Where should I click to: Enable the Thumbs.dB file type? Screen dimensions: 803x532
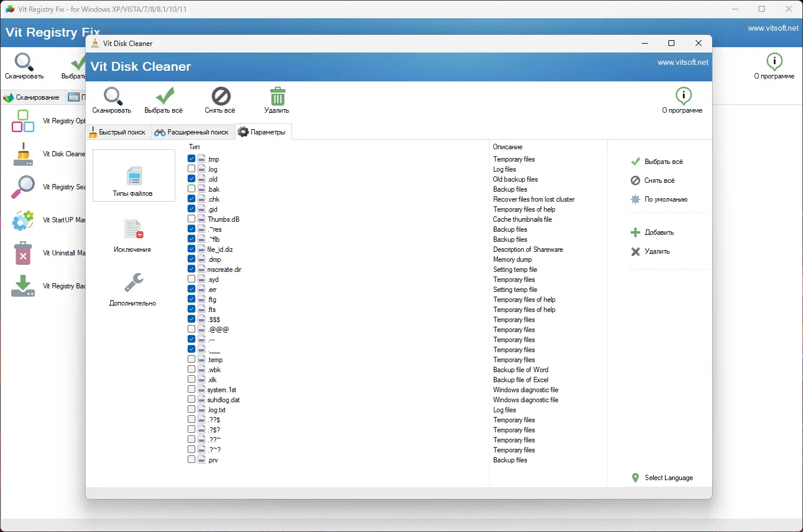pyautogui.click(x=191, y=218)
